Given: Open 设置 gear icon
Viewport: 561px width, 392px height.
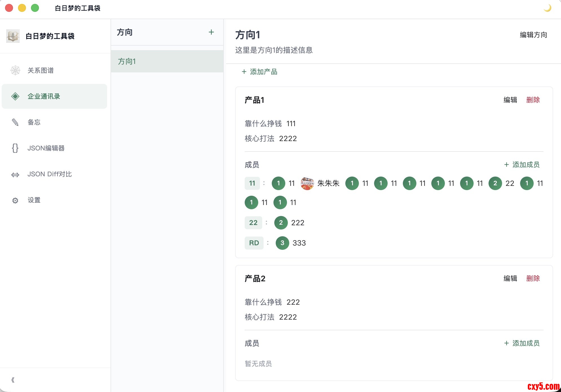Looking at the screenshot, I should click(x=15, y=201).
